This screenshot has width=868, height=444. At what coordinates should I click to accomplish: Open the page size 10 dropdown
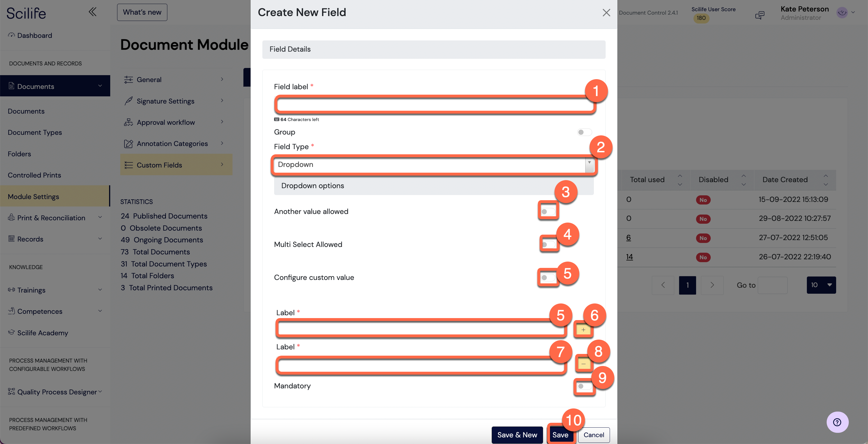coord(821,285)
